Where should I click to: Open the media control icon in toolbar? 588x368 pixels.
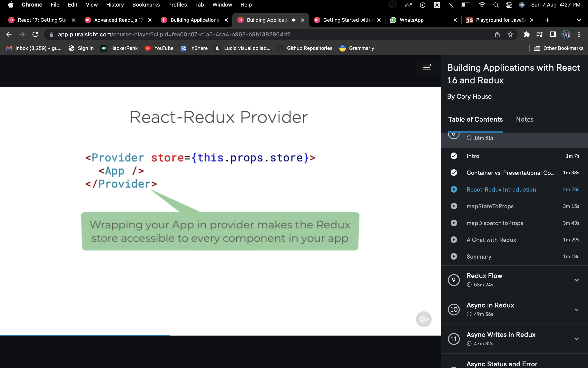(539, 34)
